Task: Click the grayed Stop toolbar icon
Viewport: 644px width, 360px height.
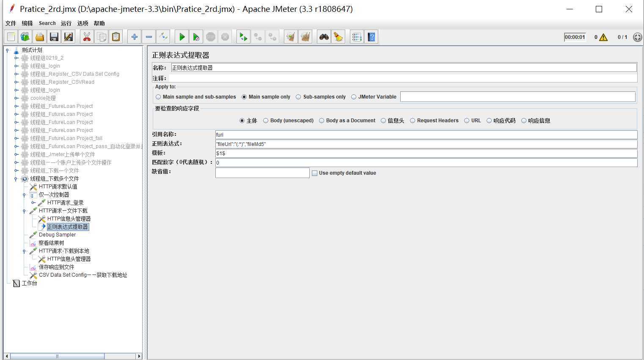Action: click(x=211, y=37)
